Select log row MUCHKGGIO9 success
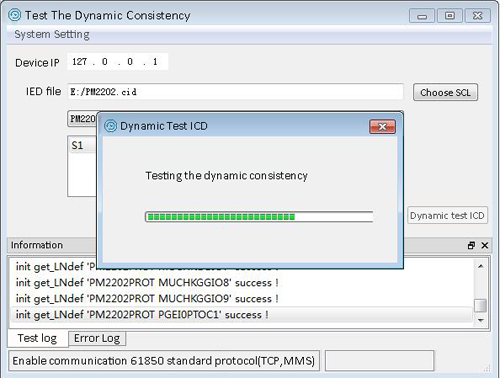The height and width of the screenshot is (378, 500). click(242, 299)
